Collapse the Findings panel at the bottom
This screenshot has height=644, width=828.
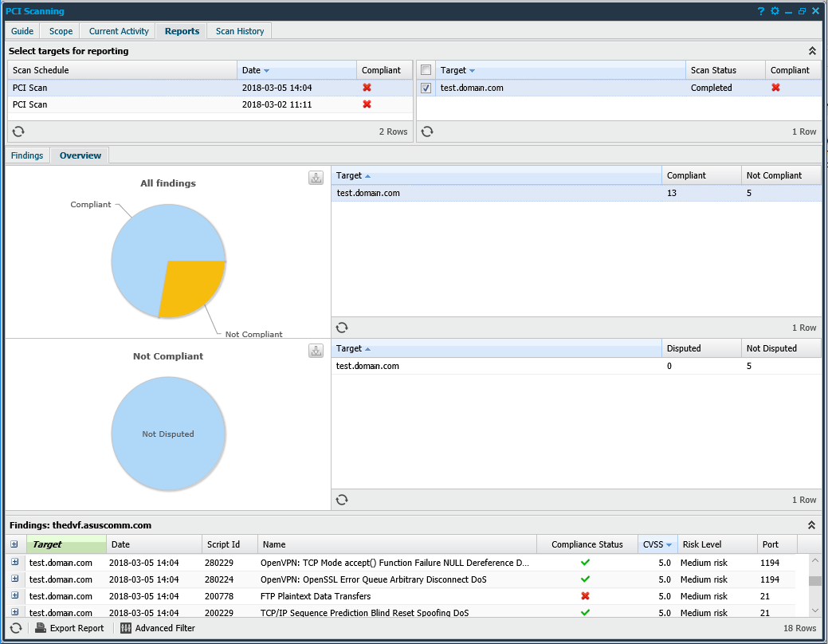click(x=812, y=525)
